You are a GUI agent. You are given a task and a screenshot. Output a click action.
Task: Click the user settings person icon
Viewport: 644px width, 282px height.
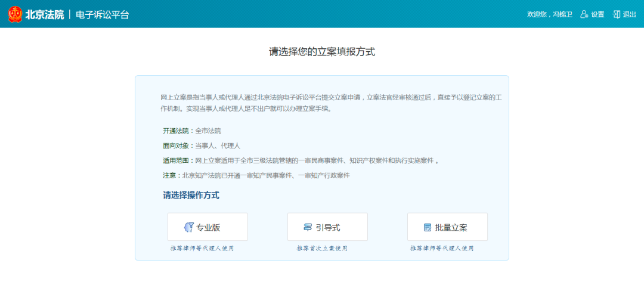(x=584, y=14)
